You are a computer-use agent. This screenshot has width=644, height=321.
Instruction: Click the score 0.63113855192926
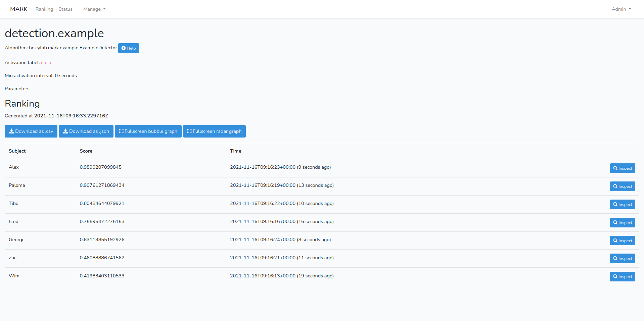102,239
